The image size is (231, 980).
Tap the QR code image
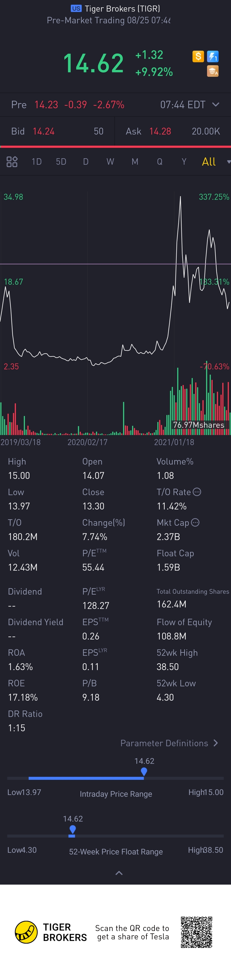pos(196,932)
